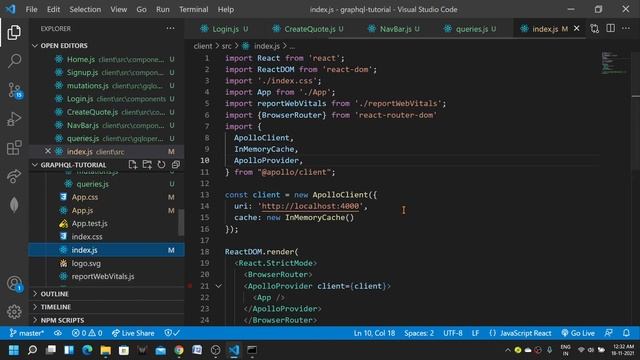Viewport: 640px width, 360px height.
Task: Open editor more actions ellipsis
Action: (x=626, y=29)
